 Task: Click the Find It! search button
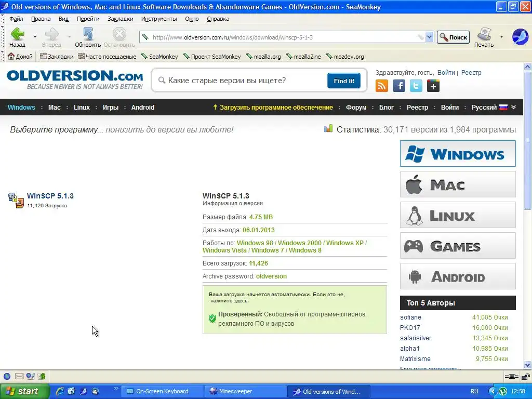click(344, 81)
